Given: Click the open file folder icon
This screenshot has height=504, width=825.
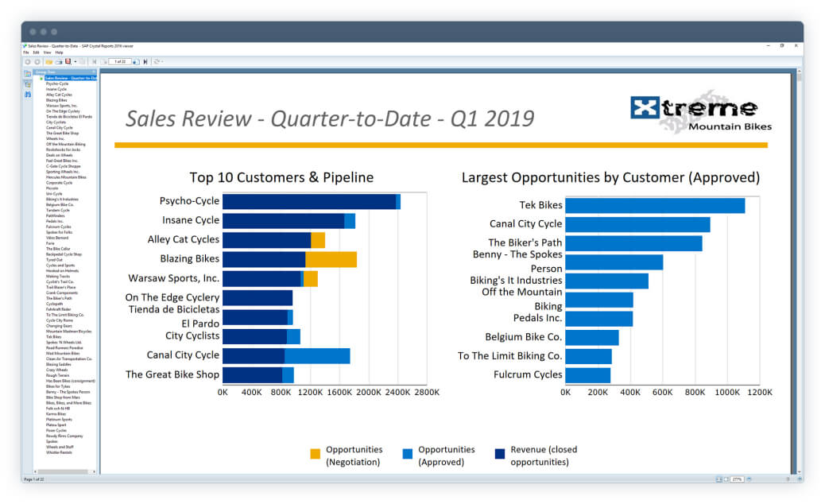Looking at the screenshot, I should [x=49, y=61].
